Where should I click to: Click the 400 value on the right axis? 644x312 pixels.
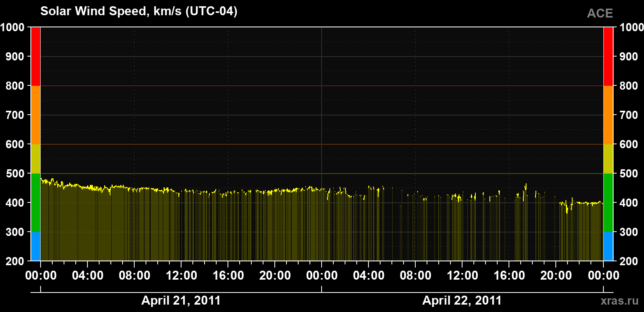point(629,203)
